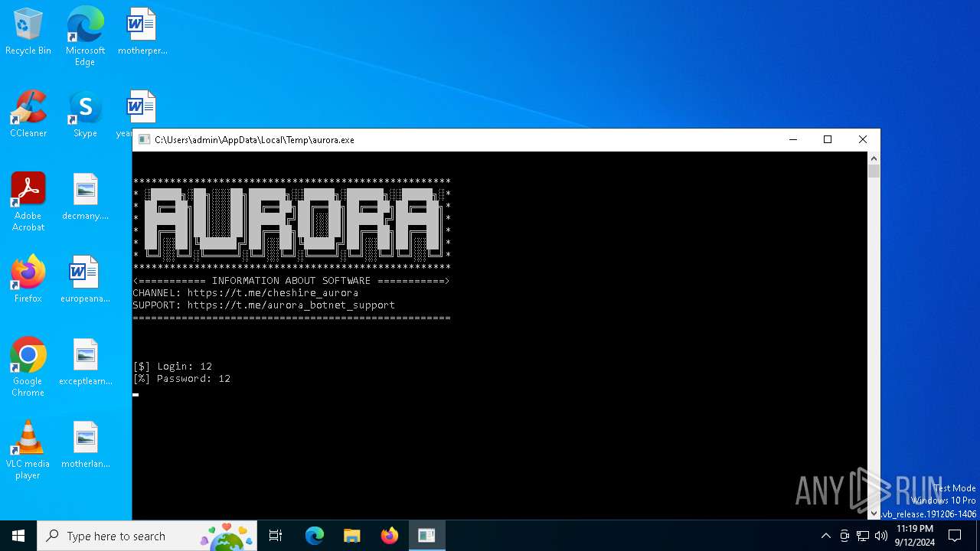Select the europeana... Word document icon
This screenshot has width=980, height=551.
(85, 279)
